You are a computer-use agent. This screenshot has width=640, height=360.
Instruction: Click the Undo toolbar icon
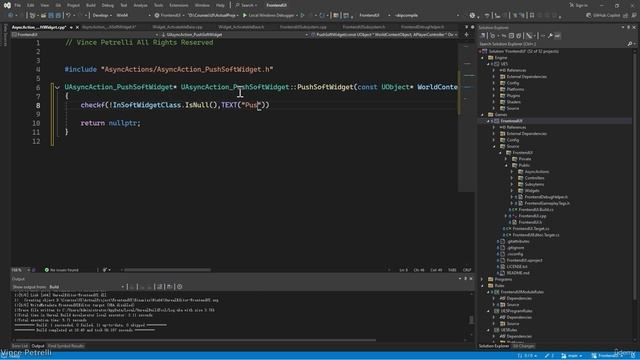pos(69,15)
